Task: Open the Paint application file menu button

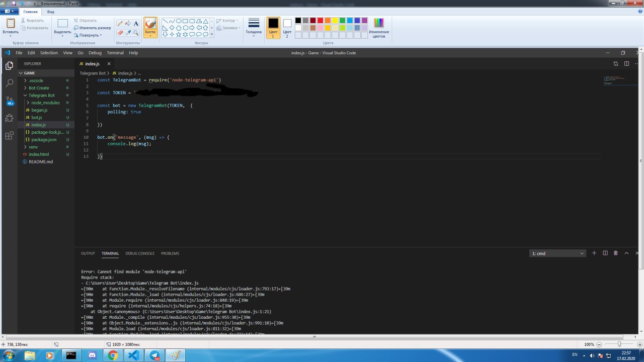Action: tap(10, 11)
